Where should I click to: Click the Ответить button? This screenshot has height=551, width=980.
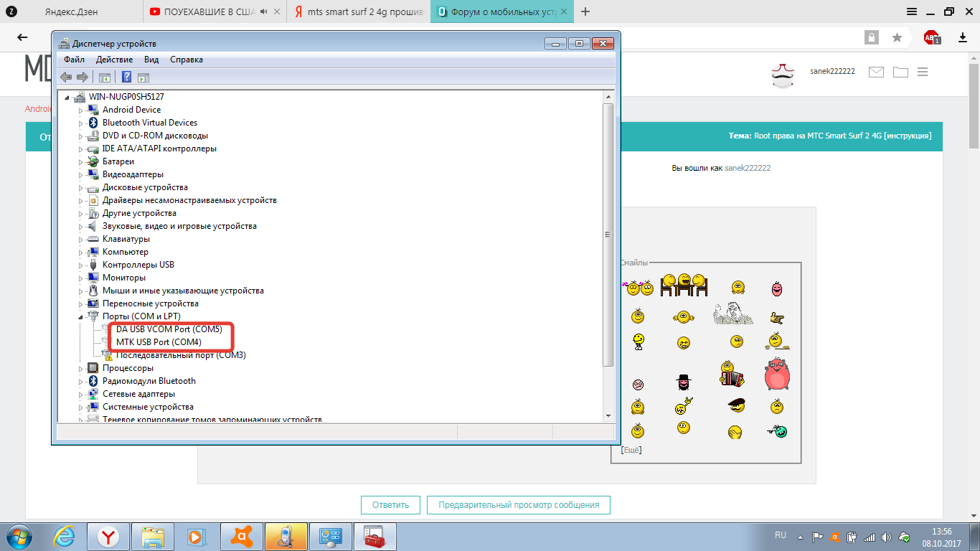click(x=390, y=505)
